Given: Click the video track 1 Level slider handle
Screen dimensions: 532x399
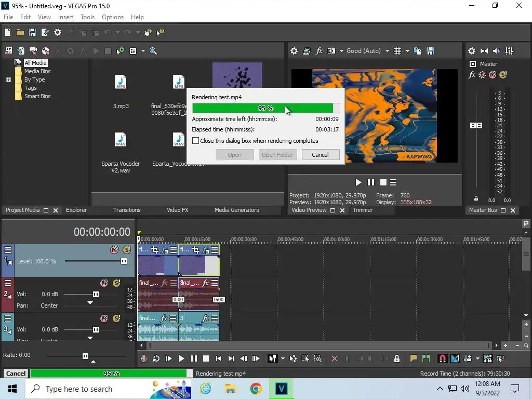Looking at the screenshot, I should [x=124, y=261].
